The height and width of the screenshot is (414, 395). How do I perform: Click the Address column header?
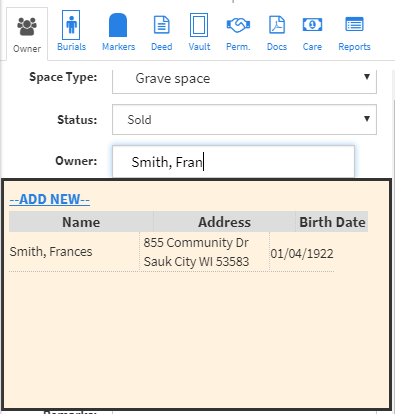pos(224,222)
